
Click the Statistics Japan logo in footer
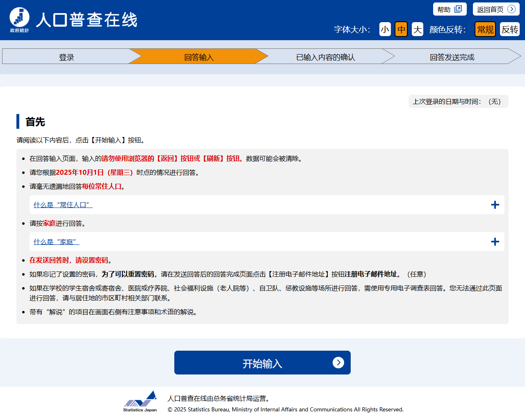tap(140, 401)
